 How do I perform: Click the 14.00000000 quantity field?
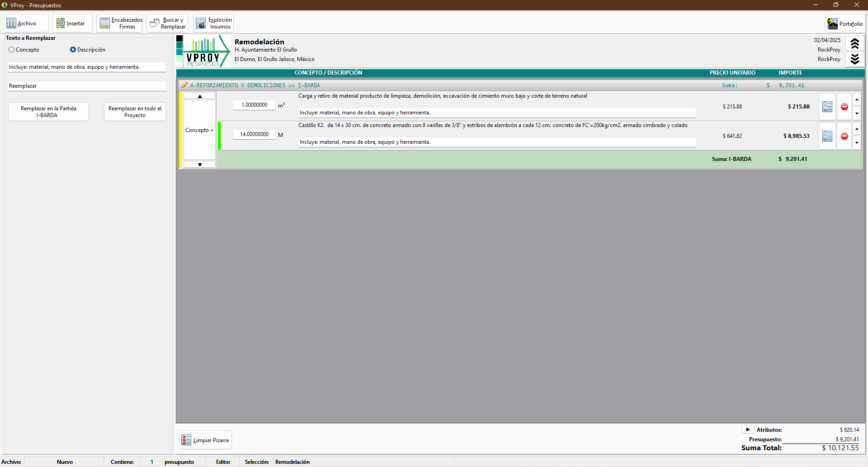point(254,134)
